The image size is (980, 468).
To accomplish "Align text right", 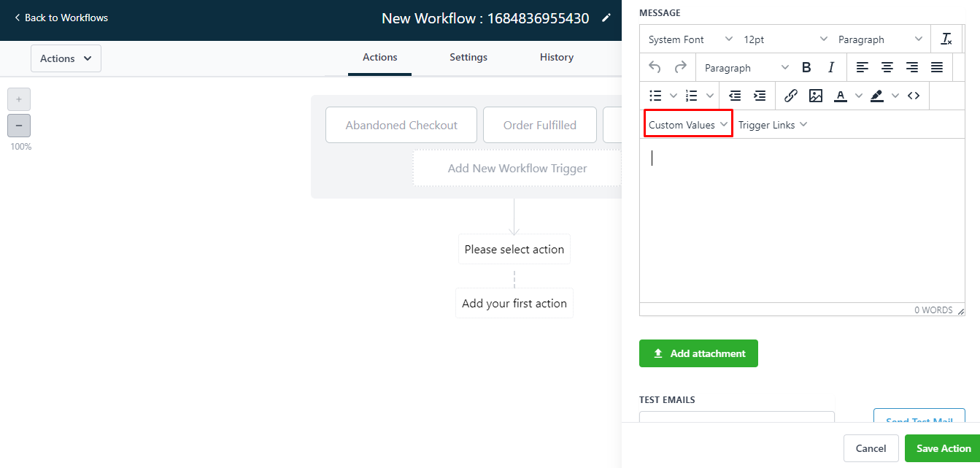I will pos(912,67).
